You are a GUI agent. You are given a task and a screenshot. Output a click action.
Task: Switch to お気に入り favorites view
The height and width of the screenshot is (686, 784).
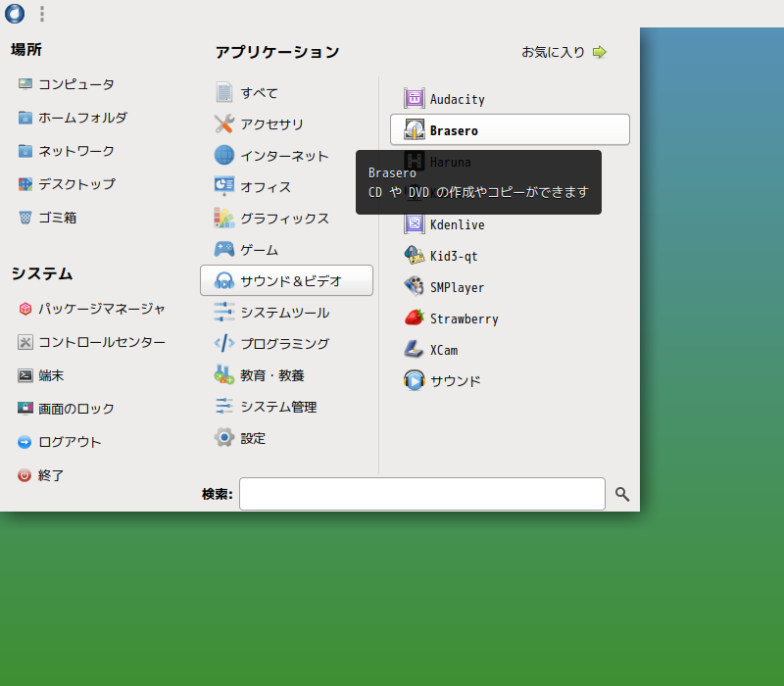(564, 52)
